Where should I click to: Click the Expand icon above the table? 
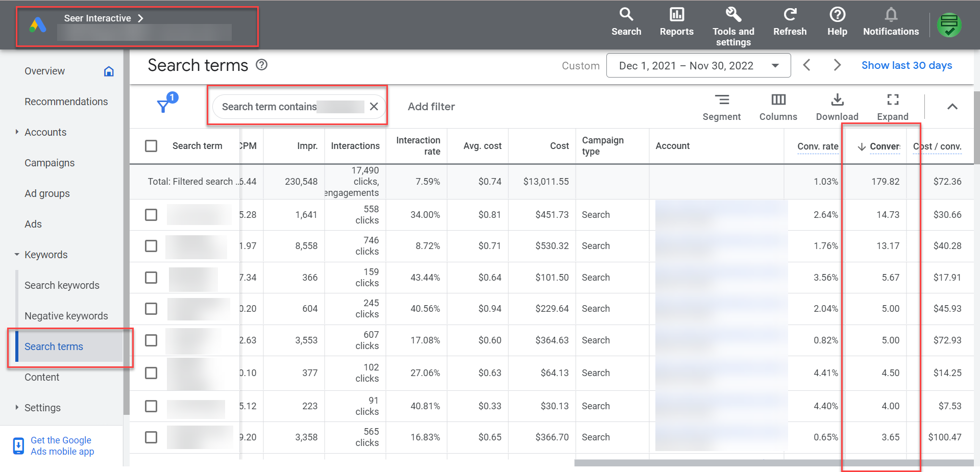click(x=892, y=100)
